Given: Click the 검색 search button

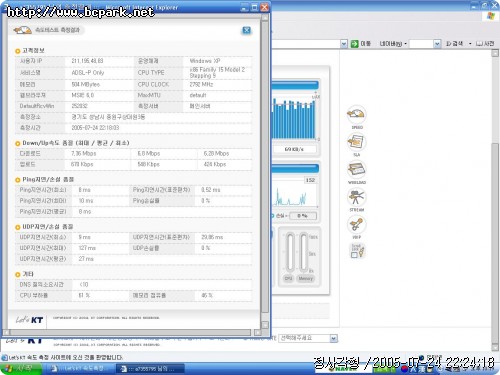Looking at the screenshot, I should 455,44.
